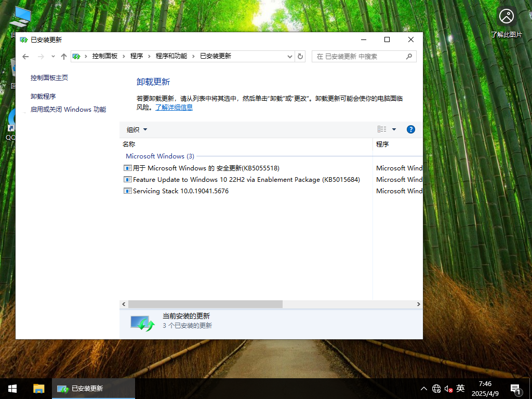Click the 了解详细信息 link
The image size is (532, 399).
174,107
